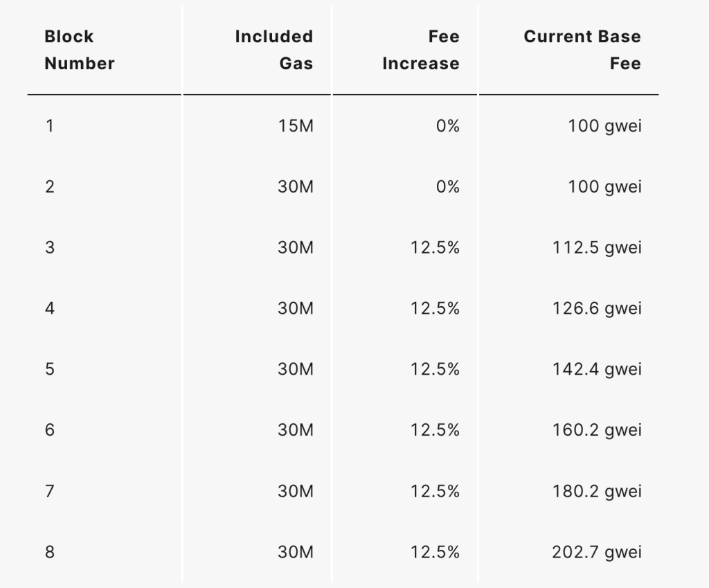Screen dimensions: 709x588
Task: Select the 100 gwei cell for block 1
Action: [604, 126]
